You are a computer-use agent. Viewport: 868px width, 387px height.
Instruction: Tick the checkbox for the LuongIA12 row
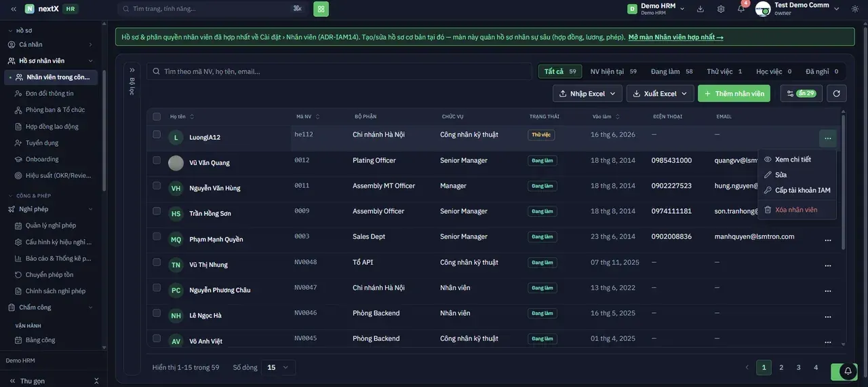point(157,134)
